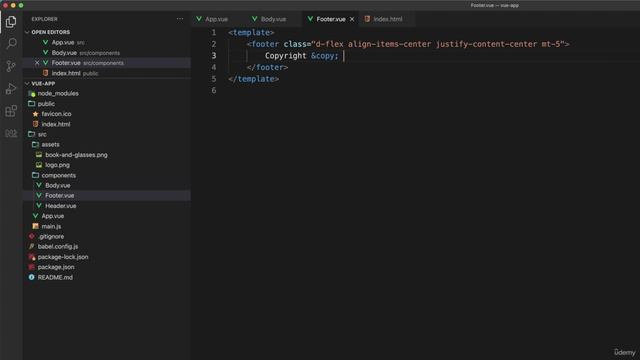The image size is (640, 360).
Task: Place cursor on closing template tag
Action: 253,79
